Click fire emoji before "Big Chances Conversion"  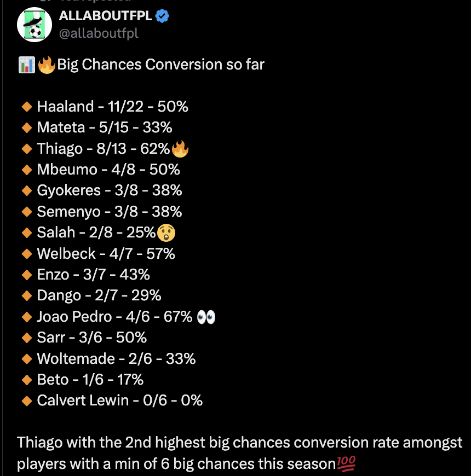[x=47, y=65]
